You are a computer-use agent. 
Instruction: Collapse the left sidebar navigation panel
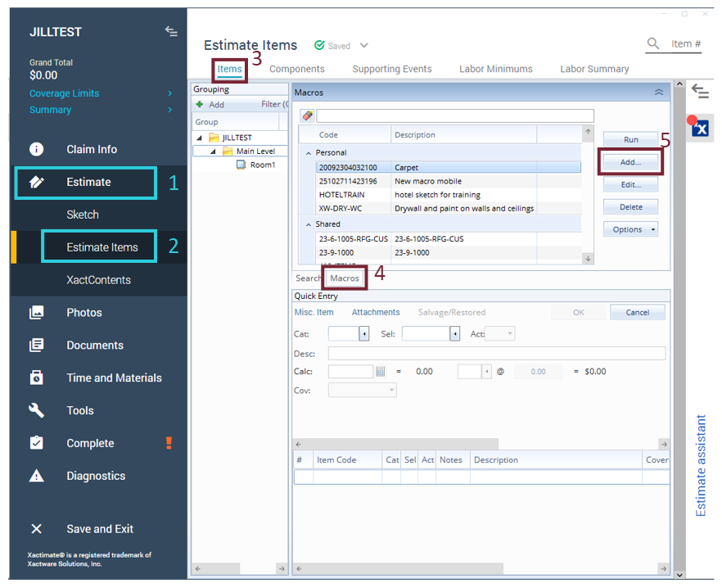(171, 31)
